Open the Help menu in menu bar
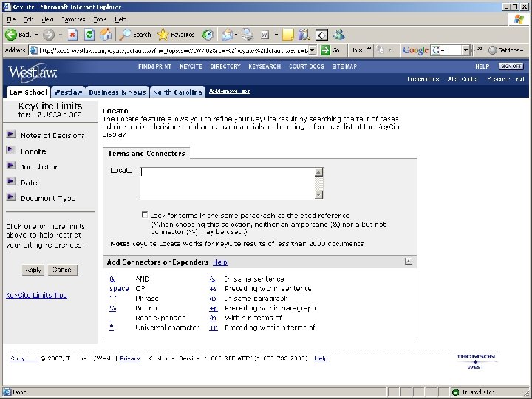 pos(120,20)
